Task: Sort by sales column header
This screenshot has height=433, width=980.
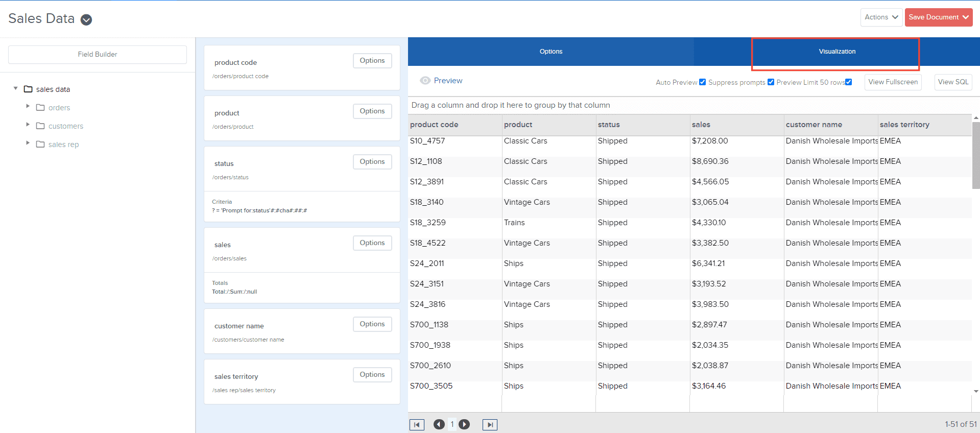Action: (x=737, y=125)
